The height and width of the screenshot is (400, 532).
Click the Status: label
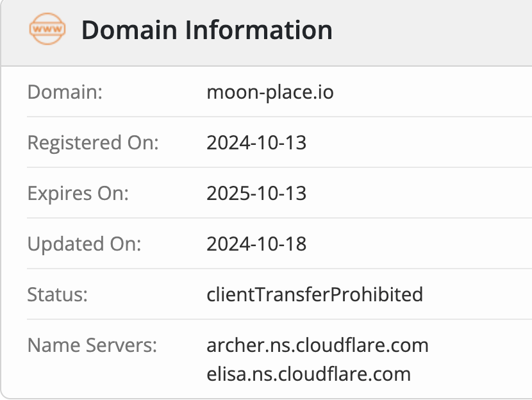click(57, 294)
